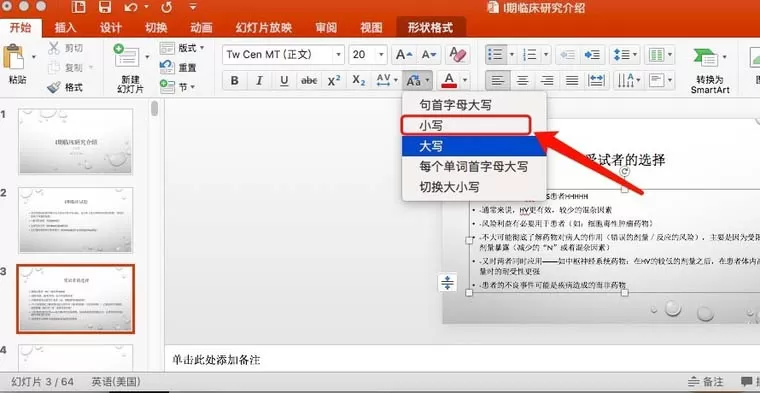Select slide 2 thumbnail
The height and width of the screenshot is (393, 760).
coord(75,220)
